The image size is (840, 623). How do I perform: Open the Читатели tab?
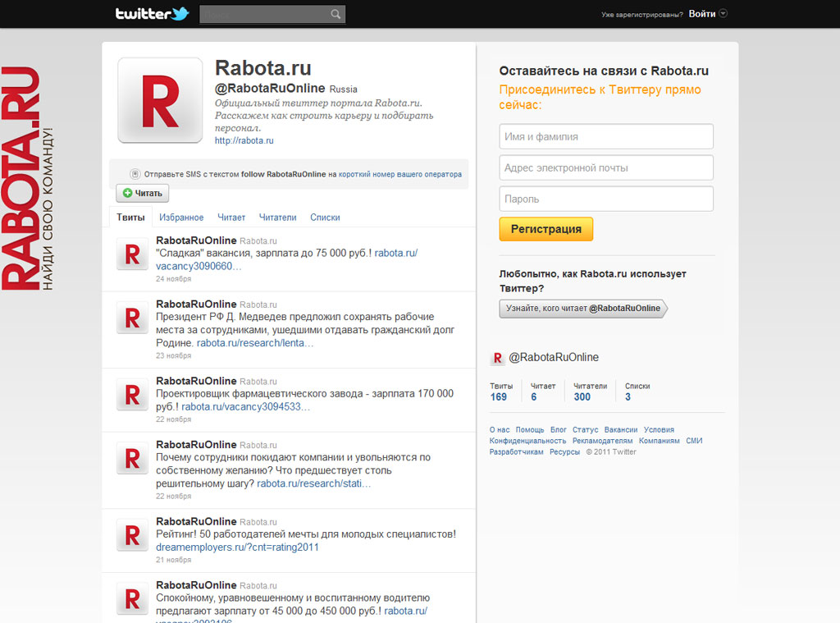tap(277, 217)
